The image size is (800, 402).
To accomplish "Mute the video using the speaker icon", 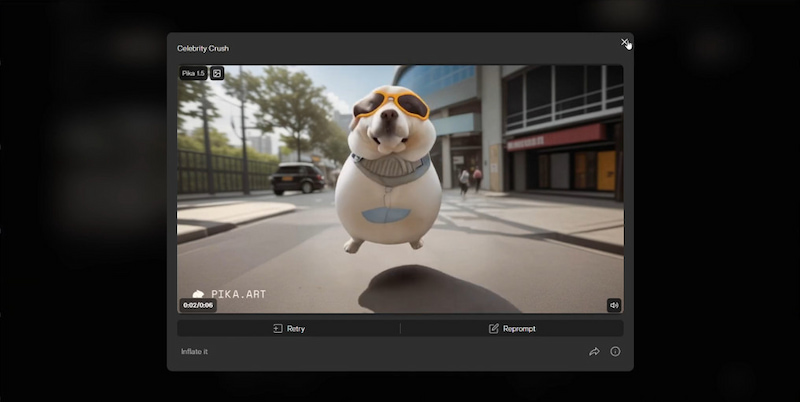I will [x=613, y=305].
